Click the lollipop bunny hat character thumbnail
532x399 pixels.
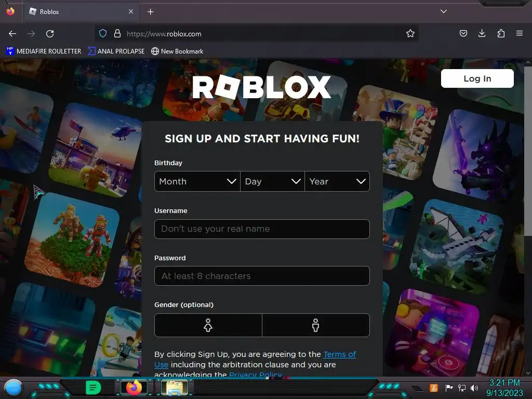coord(395,132)
